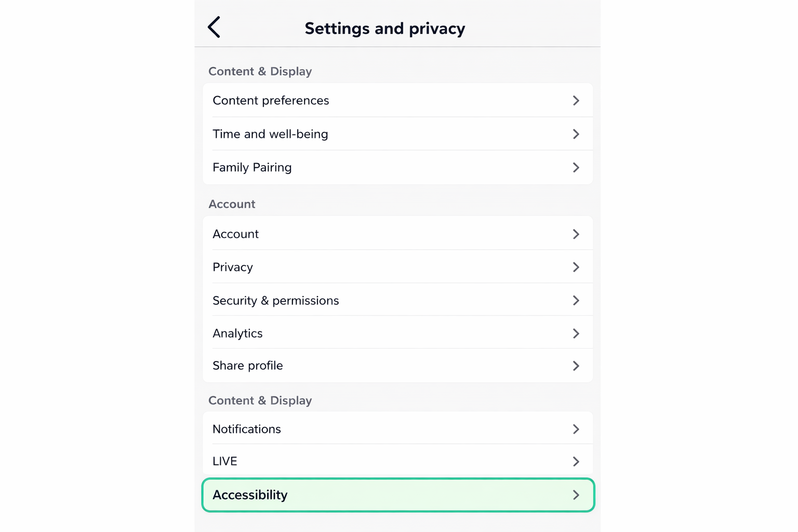Open the Analytics page
This screenshot has height=532, width=798.
click(x=237, y=333)
